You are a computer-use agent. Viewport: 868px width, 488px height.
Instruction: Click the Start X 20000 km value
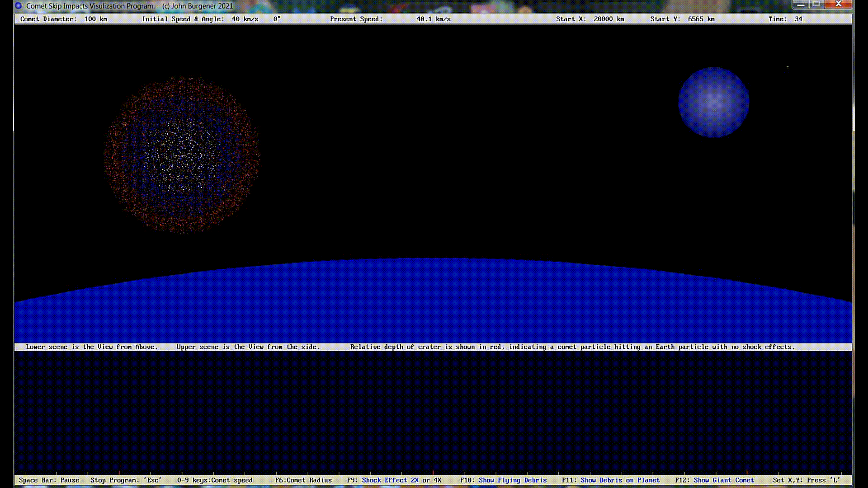coord(609,19)
